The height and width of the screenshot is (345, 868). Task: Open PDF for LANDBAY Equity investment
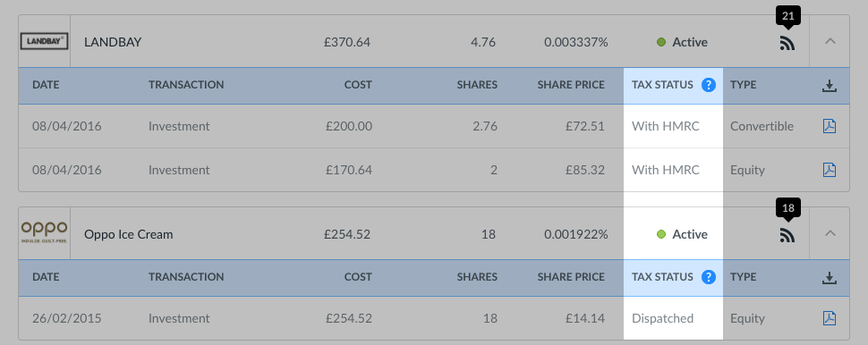[x=830, y=170]
